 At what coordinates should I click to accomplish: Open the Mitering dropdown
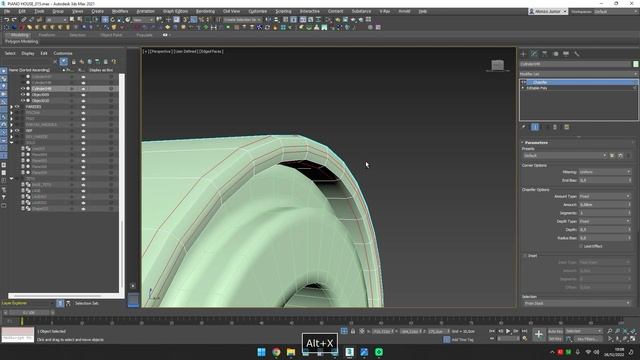[604, 172]
